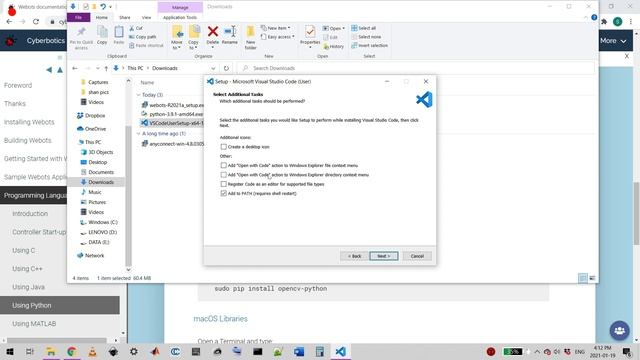Click Select all in ribbon
The height and width of the screenshot is (360, 640).
(364, 28)
